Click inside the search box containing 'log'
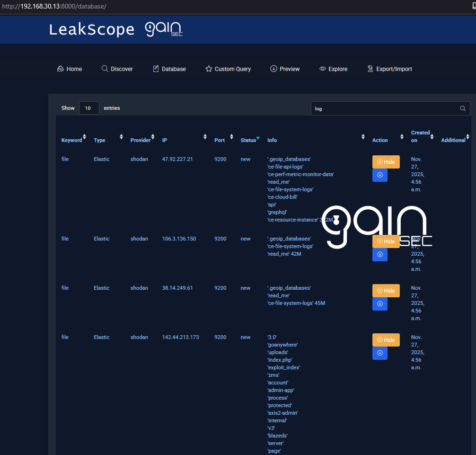 point(379,108)
